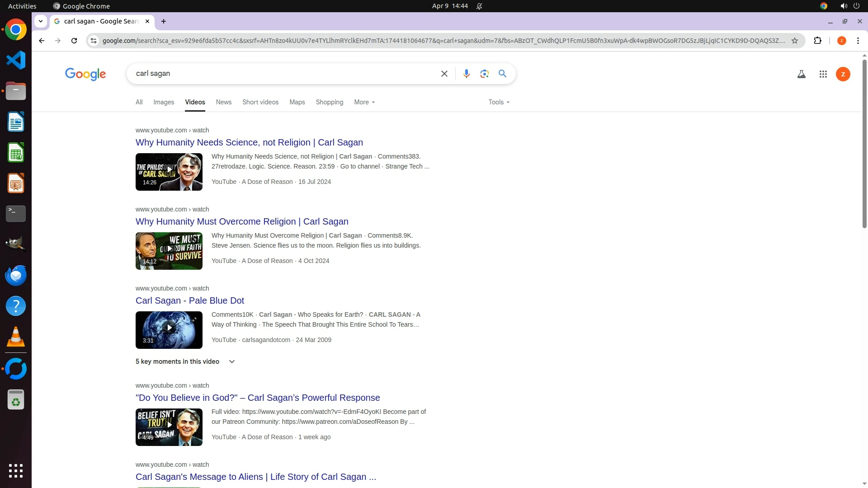Screen dimensions: 868x488
Task: Open Carl Sagan - Pale Blue Dot link
Action: (x=189, y=300)
